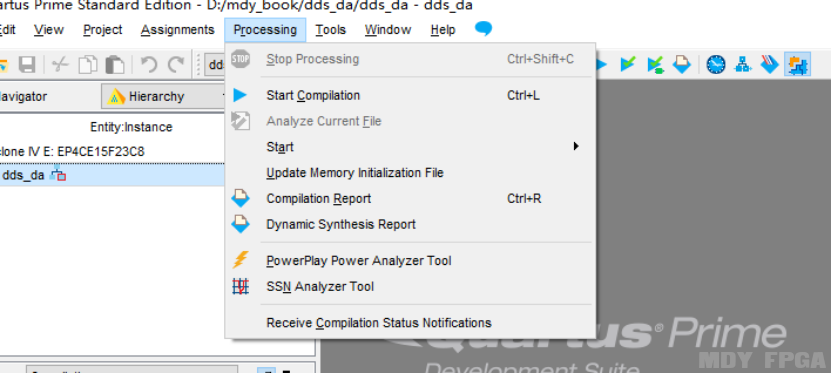
Task: Click the blue chat bubble icon
Action: coord(483,29)
